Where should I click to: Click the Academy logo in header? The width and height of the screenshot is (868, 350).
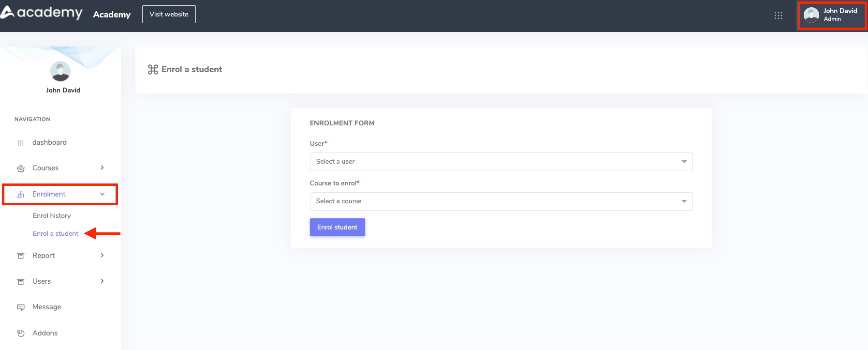click(x=42, y=13)
